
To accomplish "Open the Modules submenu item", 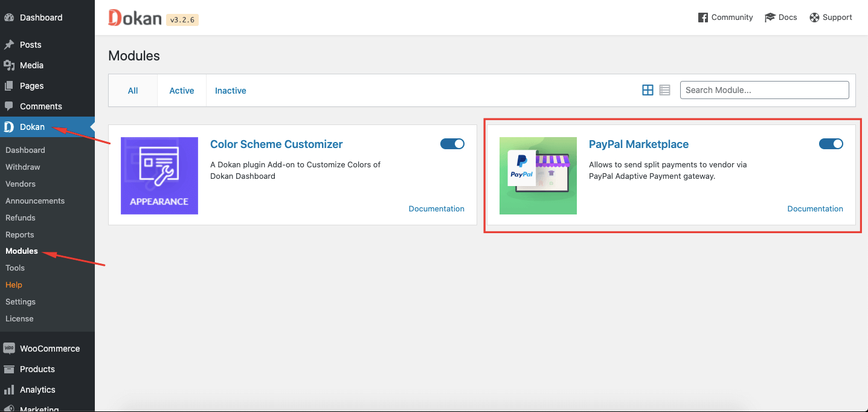I will pyautogui.click(x=22, y=251).
